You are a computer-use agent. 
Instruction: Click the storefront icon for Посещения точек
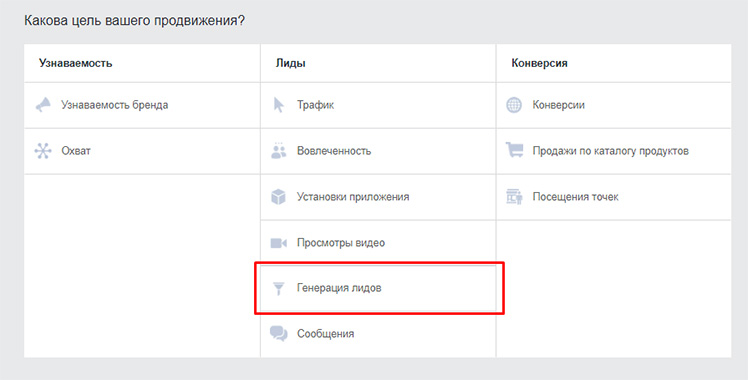[514, 197]
